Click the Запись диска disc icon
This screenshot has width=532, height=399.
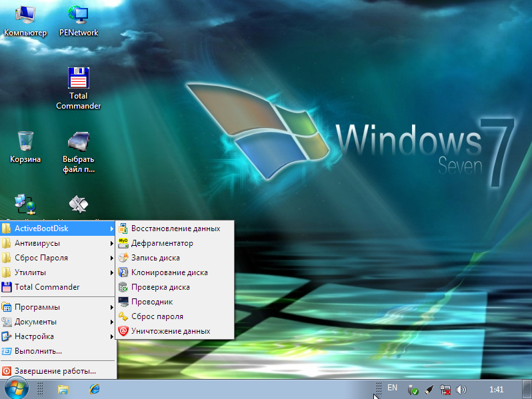pos(123,258)
